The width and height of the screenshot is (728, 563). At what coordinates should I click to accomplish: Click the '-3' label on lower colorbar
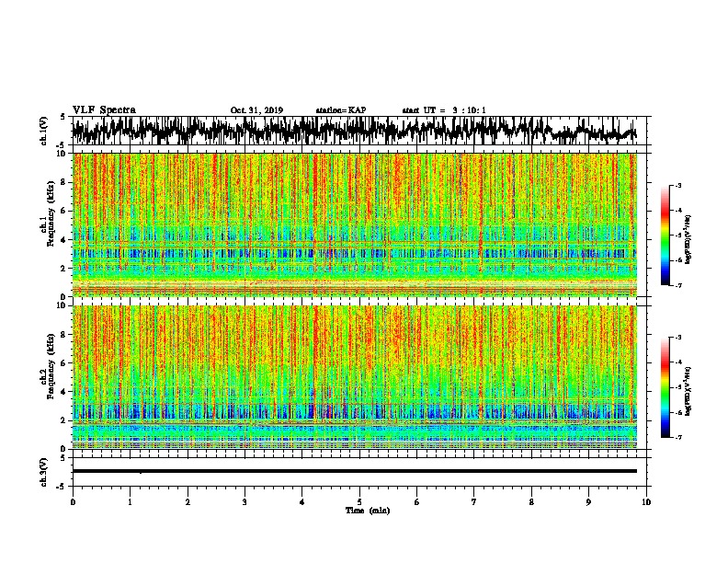pyautogui.click(x=678, y=338)
